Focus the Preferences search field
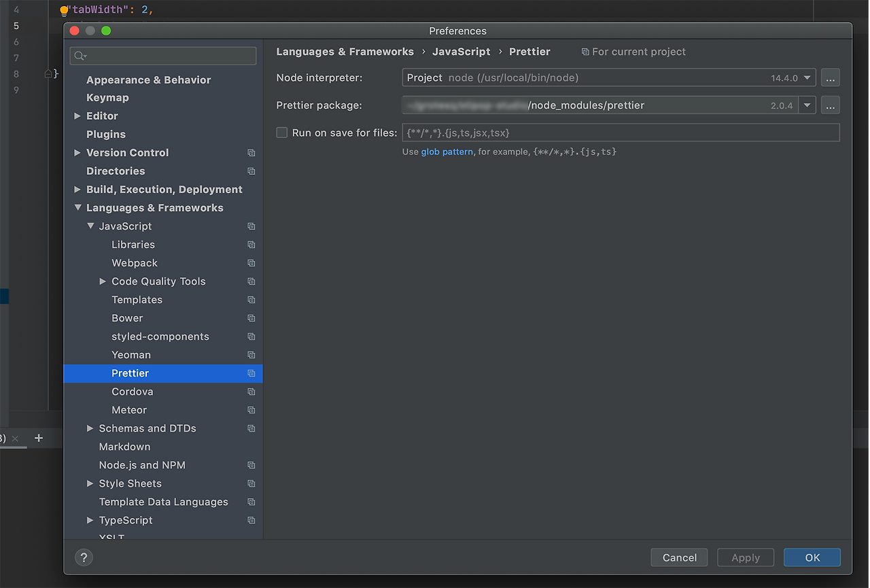 coord(163,56)
